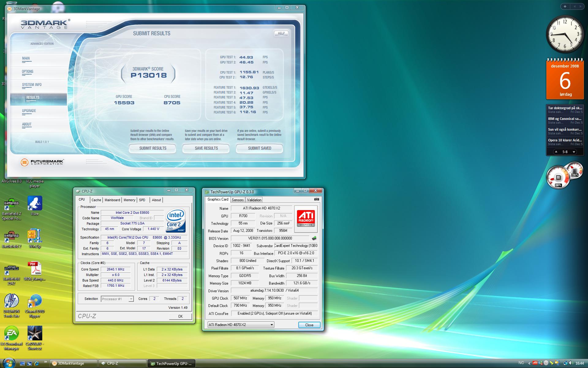Image resolution: width=588 pixels, height=368 pixels.
Task: Open the GPU-Z Validation tab
Action: pyautogui.click(x=254, y=200)
